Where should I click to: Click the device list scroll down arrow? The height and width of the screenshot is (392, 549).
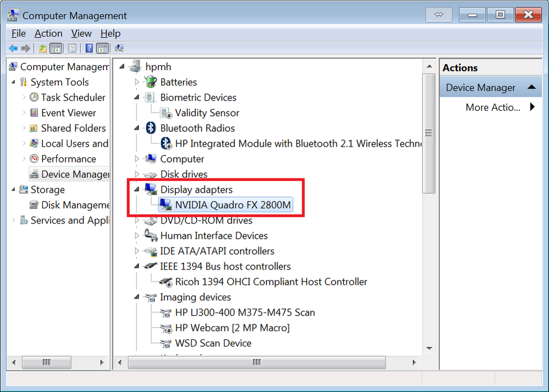click(x=429, y=348)
